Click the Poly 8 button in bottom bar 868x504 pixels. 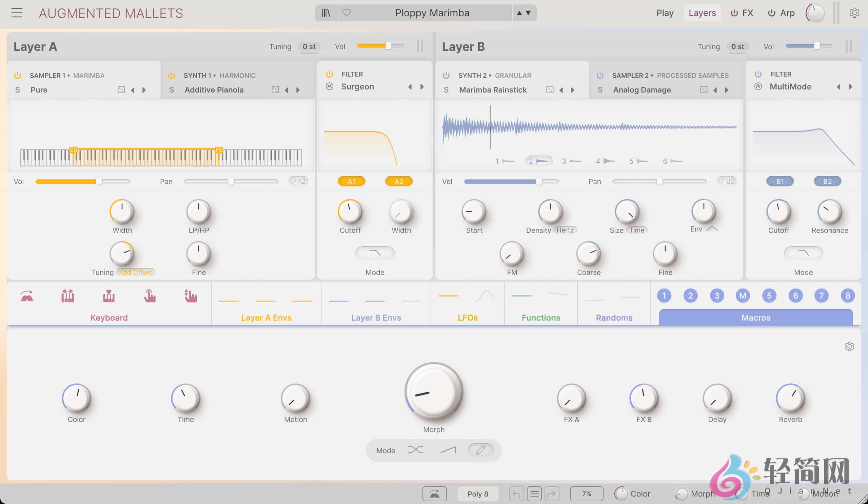[x=477, y=494]
